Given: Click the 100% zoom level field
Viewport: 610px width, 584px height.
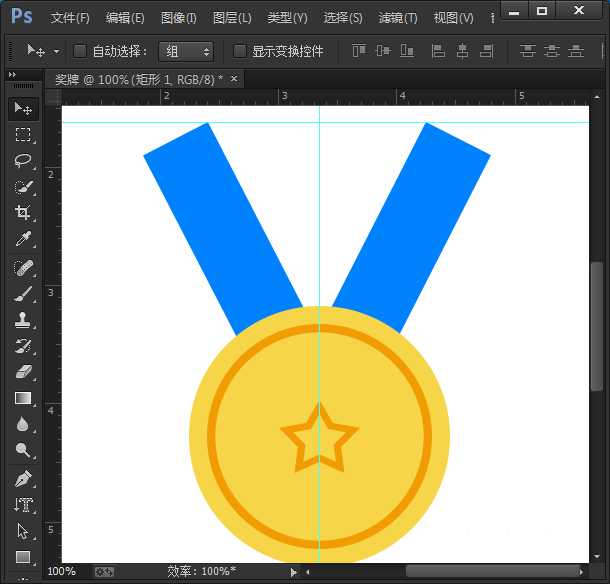Looking at the screenshot, I should click(62, 572).
